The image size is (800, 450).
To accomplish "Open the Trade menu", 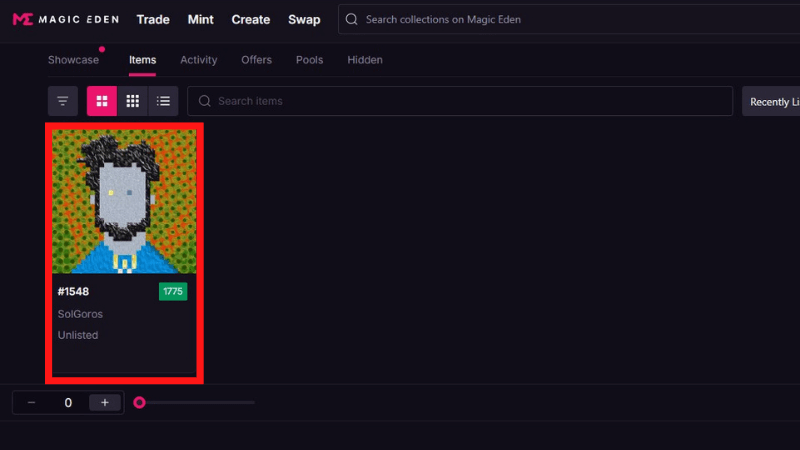I will pos(153,19).
